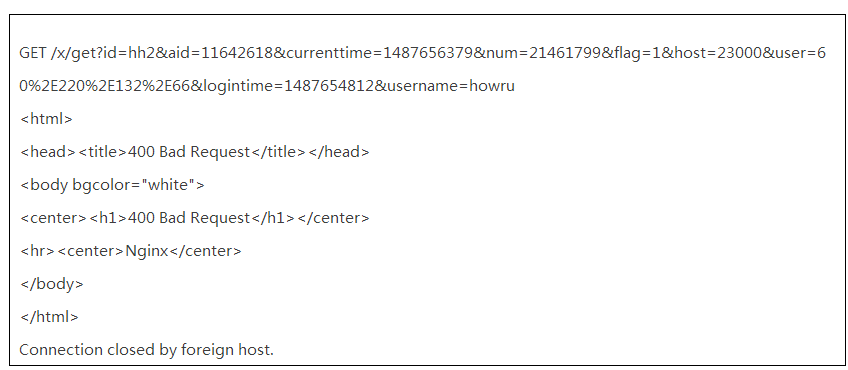
Task: Click the <h1>400 Bad Request heading text
Action: pos(170,218)
